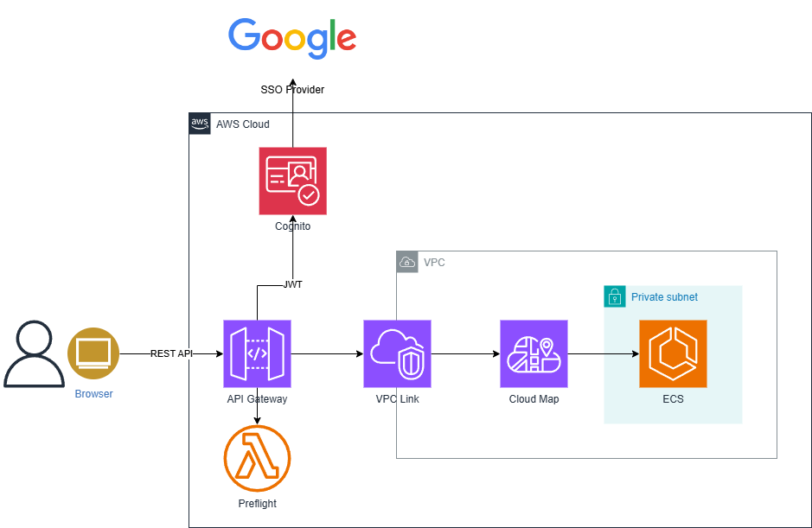Select the VPC group corner icon
The width and height of the screenshot is (812, 528).
[407, 262]
